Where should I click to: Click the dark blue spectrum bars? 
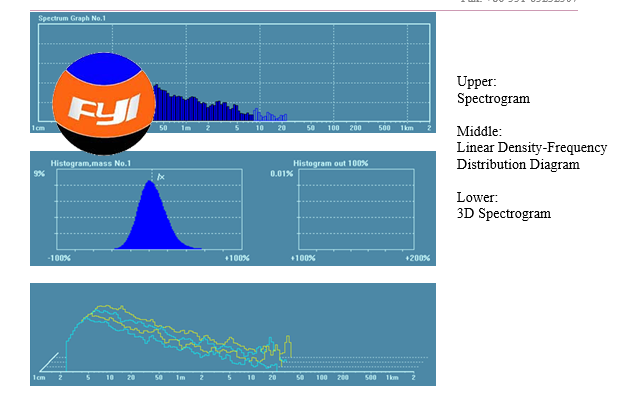(x=204, y=104)
